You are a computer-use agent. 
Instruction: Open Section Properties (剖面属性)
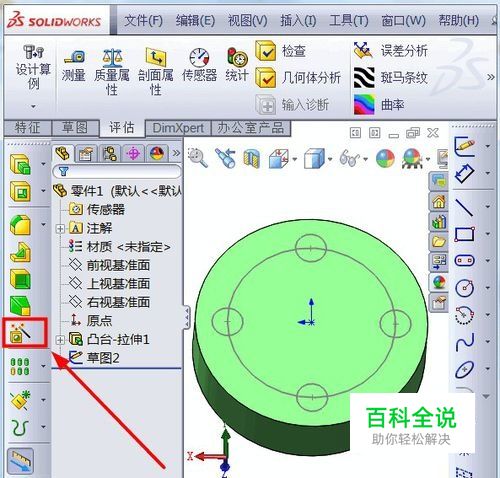click(156, 71)
